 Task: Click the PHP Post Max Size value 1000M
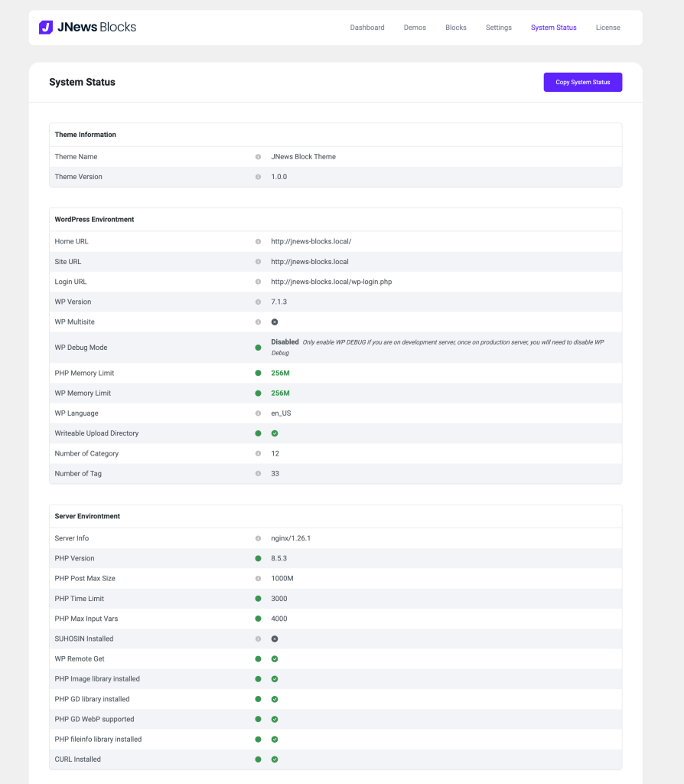(282, 579)
